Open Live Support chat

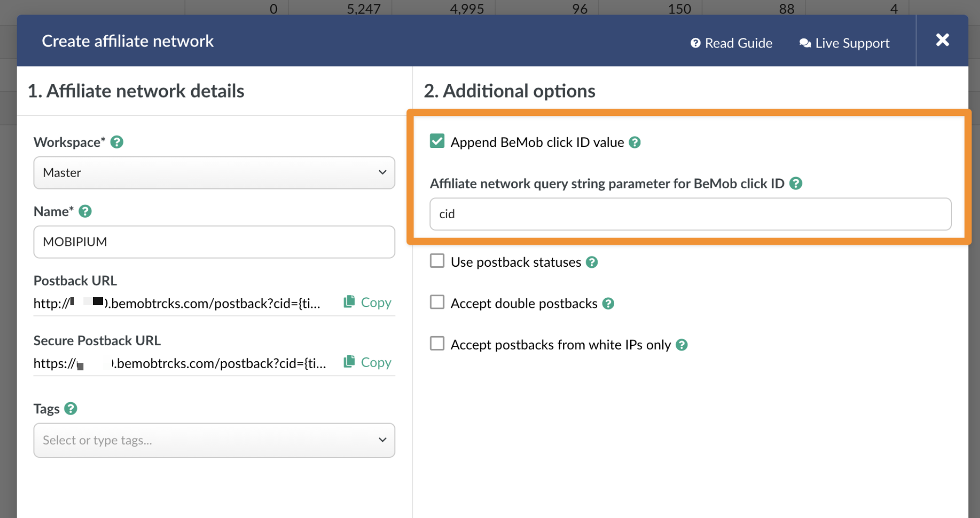coord(845,43)
